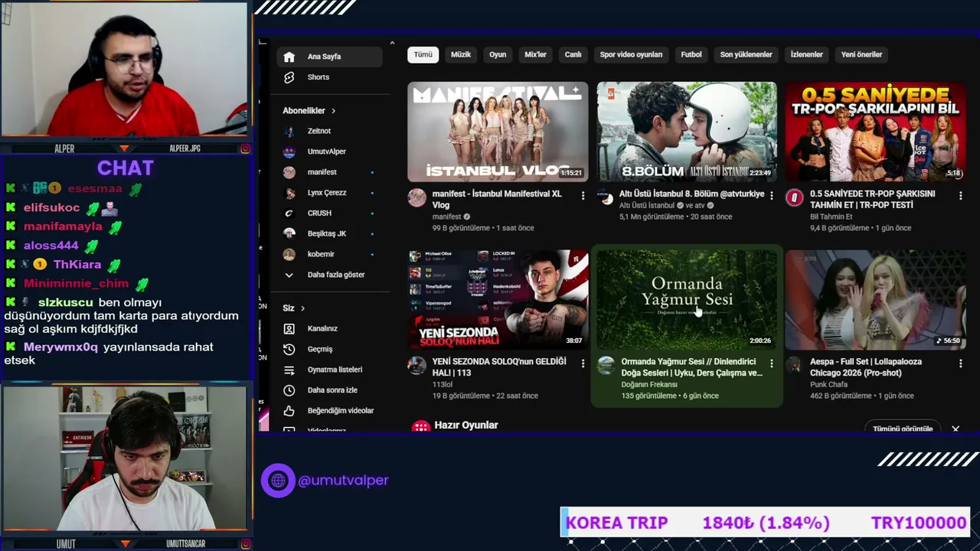Open more options for 113 SOLOQ video
The width and height of the screenshot is (980, 551).
(583, 364)
